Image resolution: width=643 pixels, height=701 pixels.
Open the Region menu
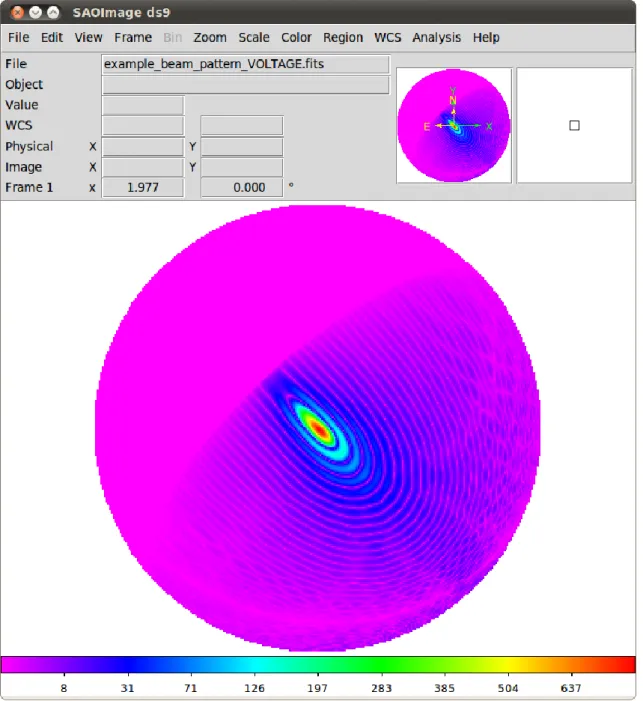[x=343, y=38]
